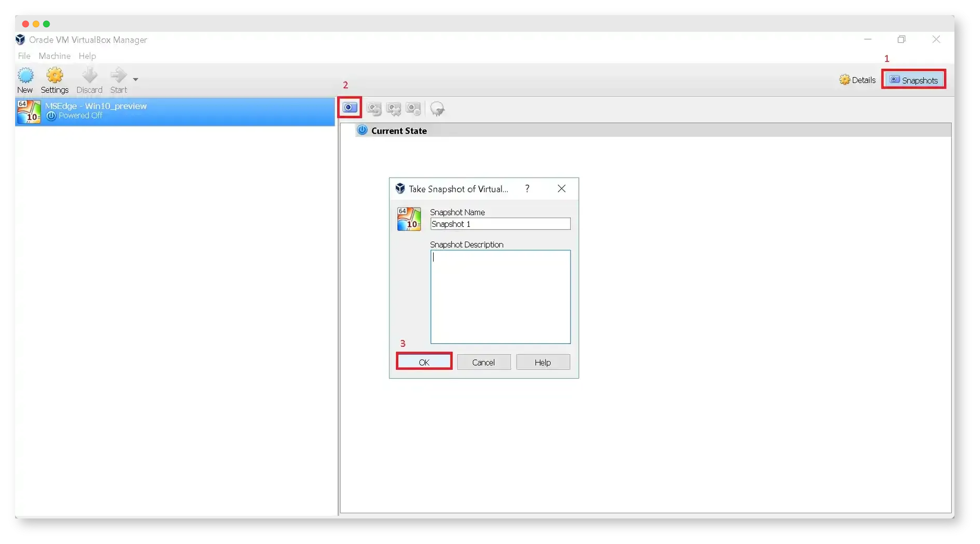980x544 pixels.
Task: Open the Help menu
Action: click(87, 56)
